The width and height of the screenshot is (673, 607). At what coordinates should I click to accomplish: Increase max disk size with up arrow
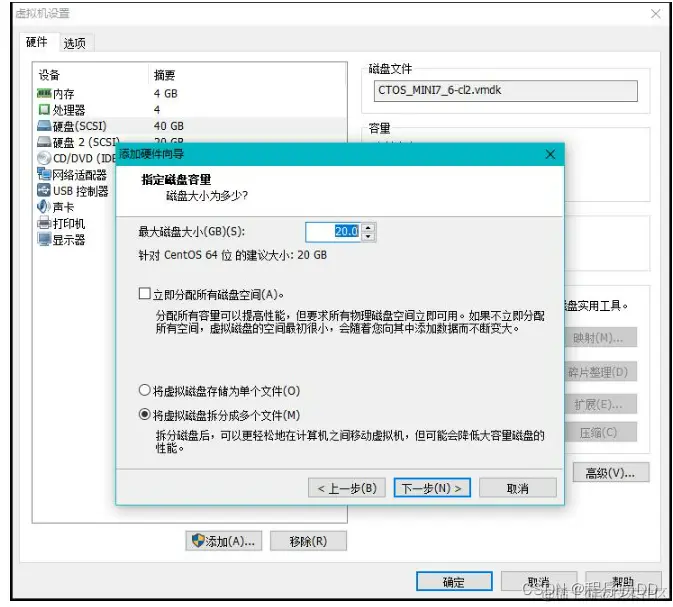(368, 228)
